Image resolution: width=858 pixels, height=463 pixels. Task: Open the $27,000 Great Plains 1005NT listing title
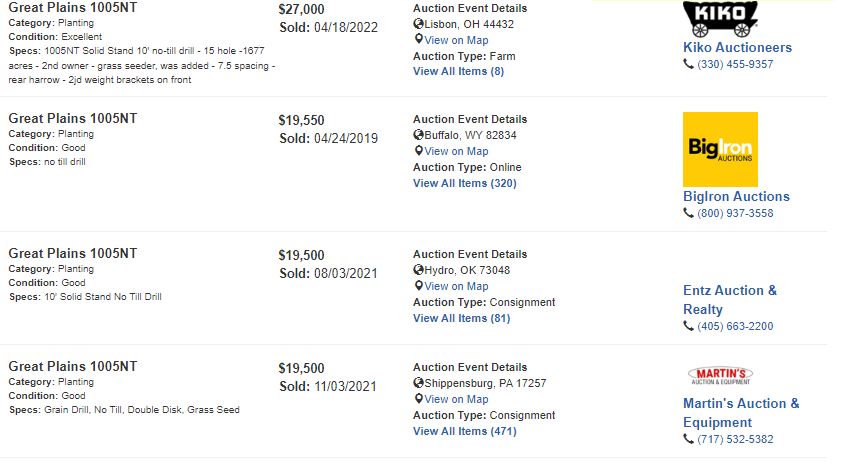(x=73, y=8)
